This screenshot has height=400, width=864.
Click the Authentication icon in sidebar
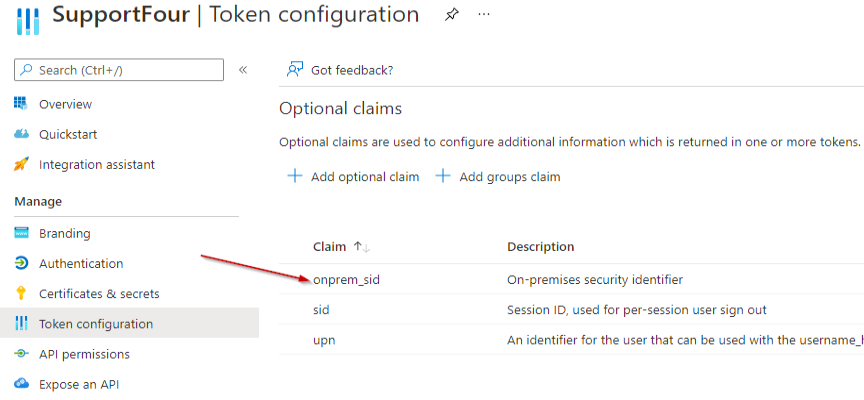pyautogui.click(x=20, y=264)
